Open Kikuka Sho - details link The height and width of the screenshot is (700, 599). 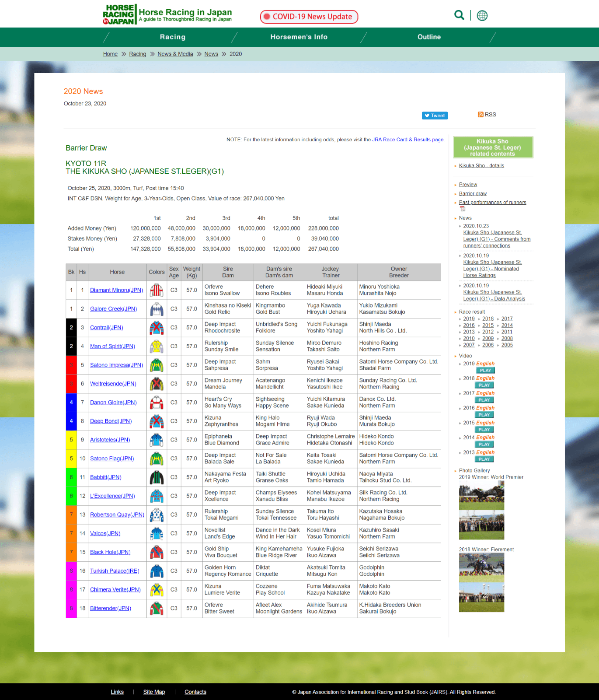(481, 166)
